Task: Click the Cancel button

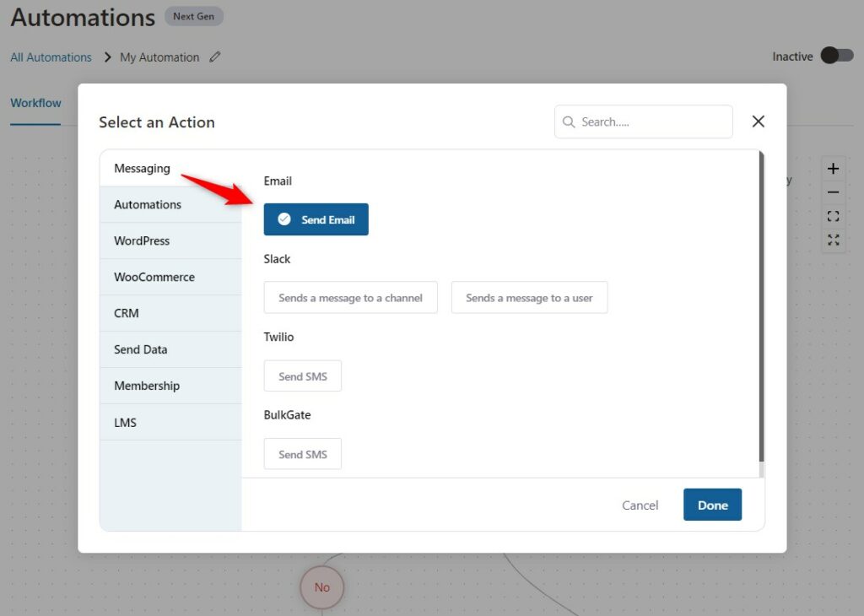Action: 640,505
